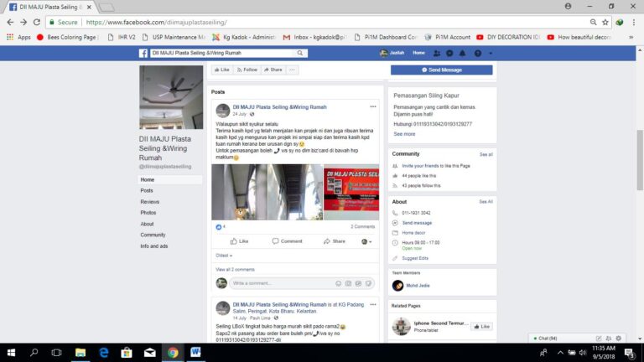Open View all 2 comments link
Screen dimensions: 644x362
pos(235,269)
